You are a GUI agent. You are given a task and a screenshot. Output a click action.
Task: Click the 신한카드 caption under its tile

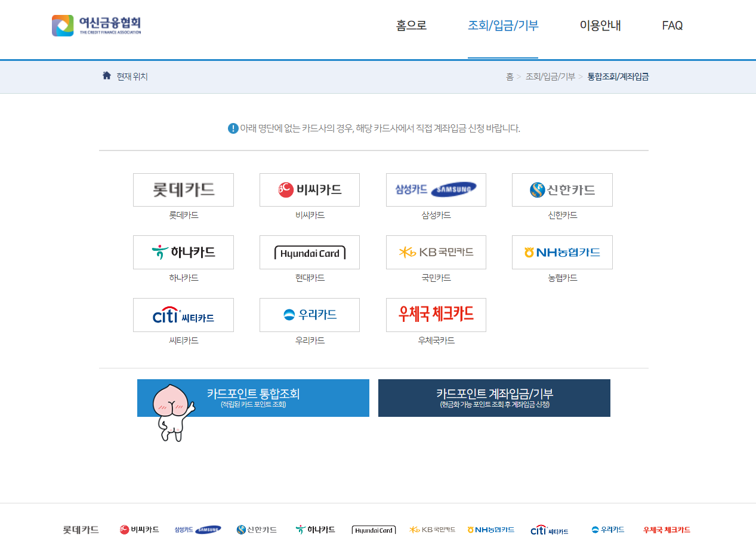(x=563, y=215)
